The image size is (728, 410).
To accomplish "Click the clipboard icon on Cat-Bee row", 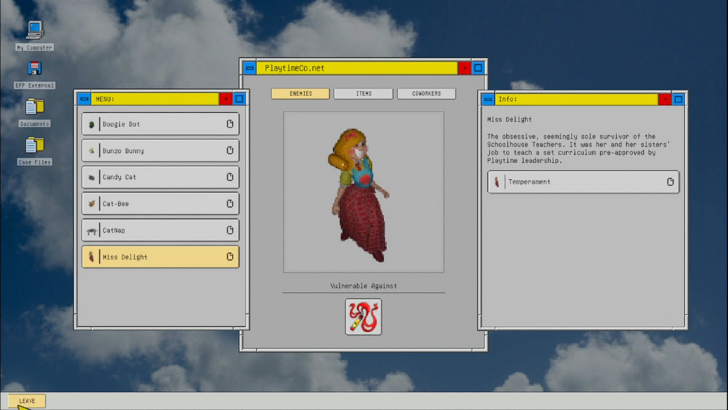I will 230,203.
